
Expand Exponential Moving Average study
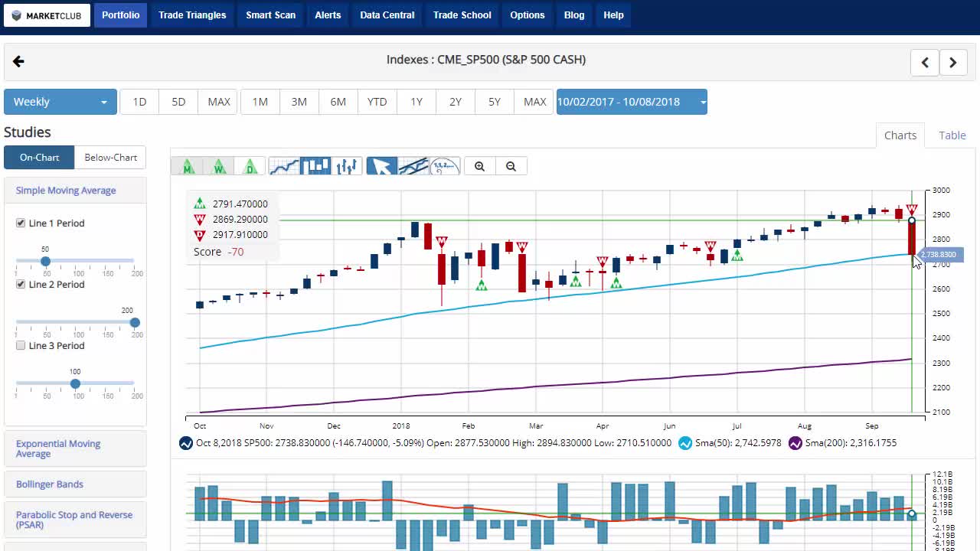click(x=75, y=448)
